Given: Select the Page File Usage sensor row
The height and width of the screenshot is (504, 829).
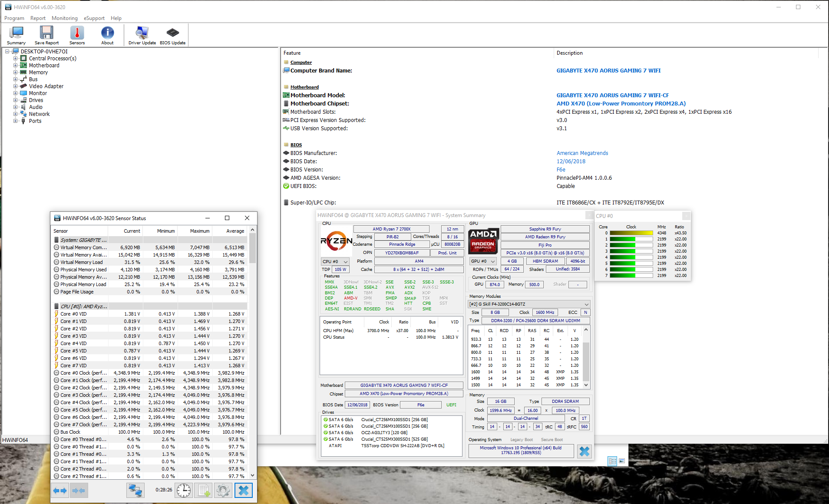Looking at the screenshot, I should (x=149, y=292).
